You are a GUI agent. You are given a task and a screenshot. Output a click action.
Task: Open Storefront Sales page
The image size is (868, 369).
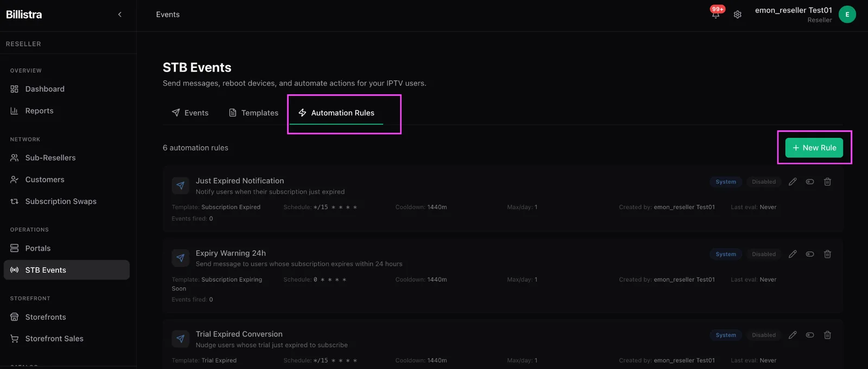pos(67,339)
